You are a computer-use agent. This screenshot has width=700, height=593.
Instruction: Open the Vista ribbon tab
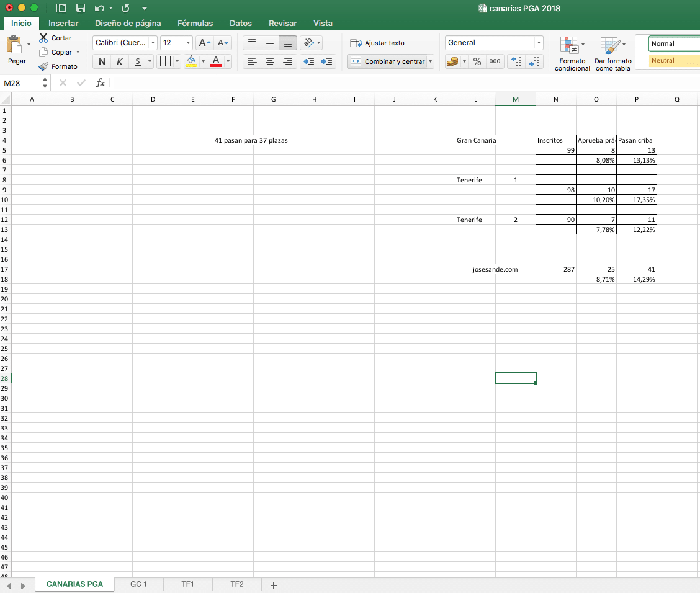pos(323,23)
